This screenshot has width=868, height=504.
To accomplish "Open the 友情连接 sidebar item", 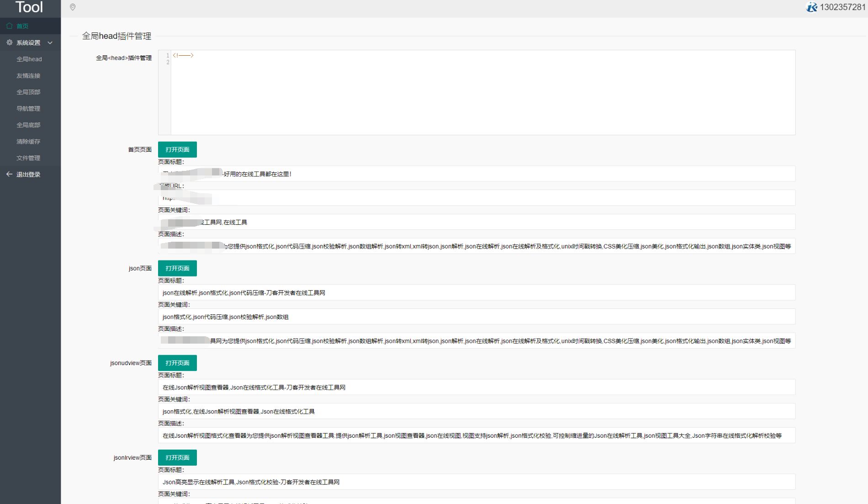I will click(28, 75).
